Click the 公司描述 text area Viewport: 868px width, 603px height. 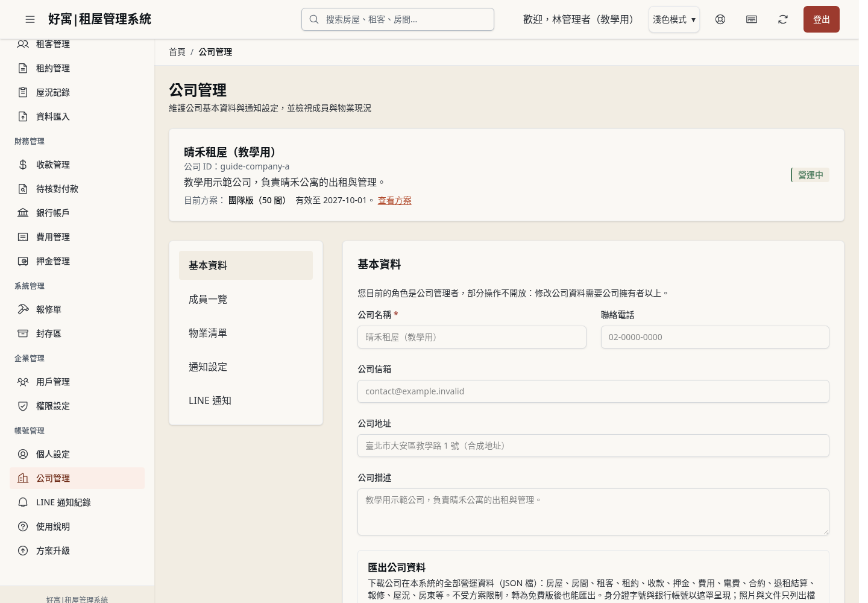click(593, 512)
